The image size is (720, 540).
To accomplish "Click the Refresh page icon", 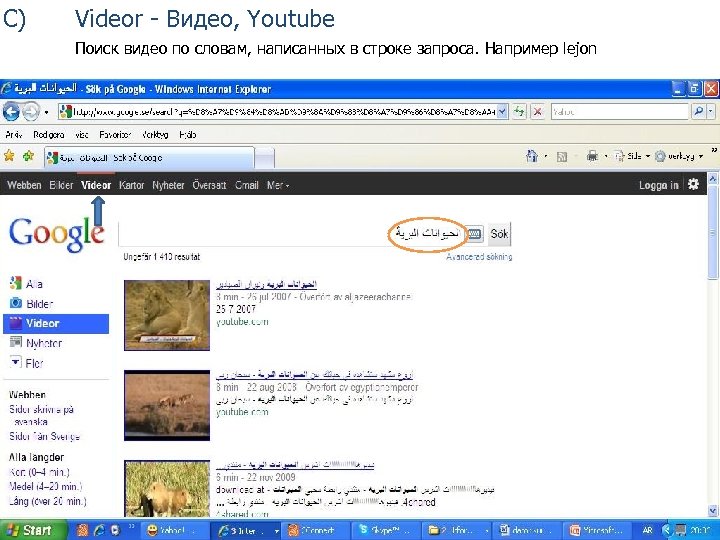I will tap(519, 112).
